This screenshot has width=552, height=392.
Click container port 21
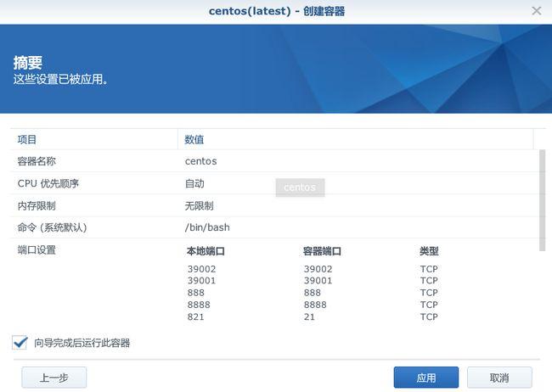click(309, 316)
